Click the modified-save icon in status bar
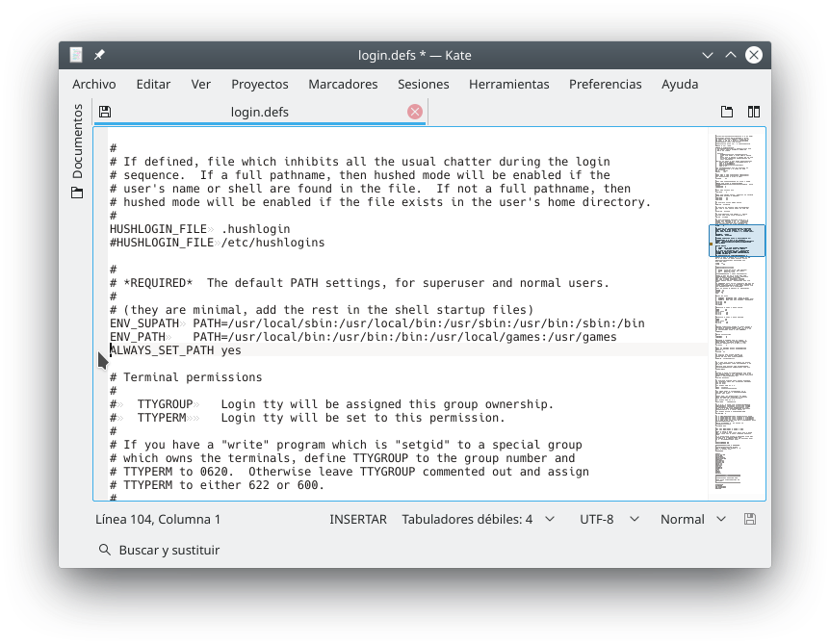 coord(750,519)
